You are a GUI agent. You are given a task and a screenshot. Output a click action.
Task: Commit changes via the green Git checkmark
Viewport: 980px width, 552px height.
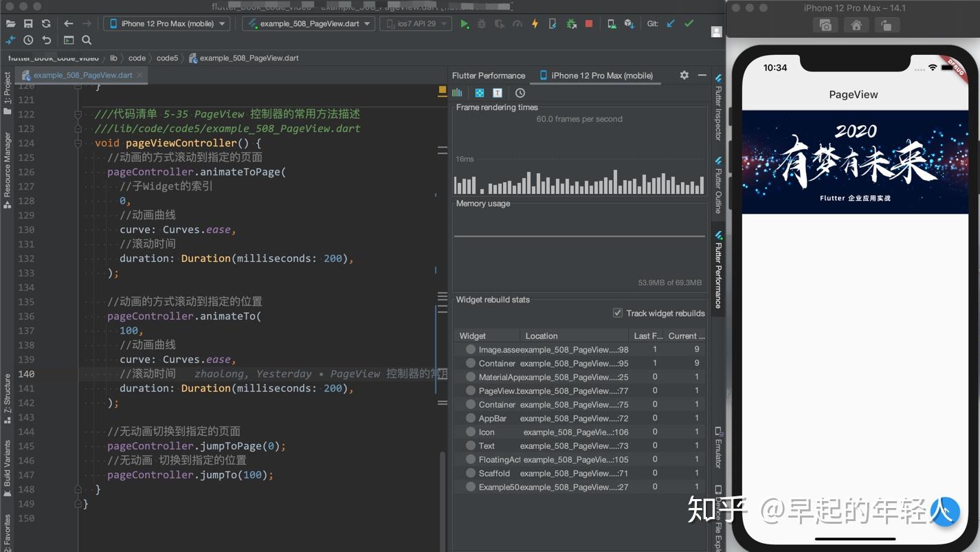[x=689, y=23]
